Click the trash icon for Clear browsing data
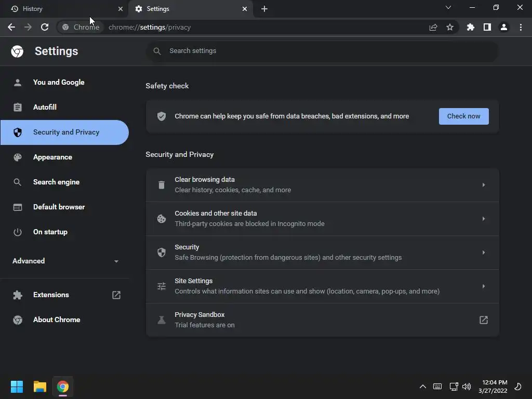This screenshot has height=399, width=532. click(162, 185)
